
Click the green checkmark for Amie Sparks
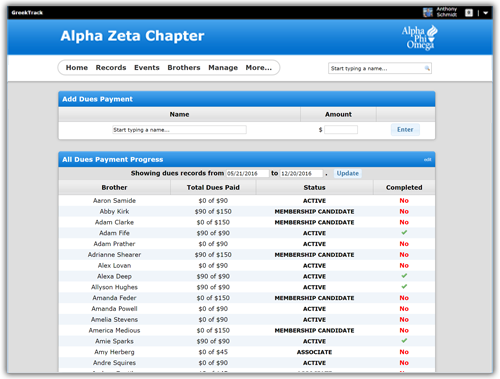tap(404, 341)
